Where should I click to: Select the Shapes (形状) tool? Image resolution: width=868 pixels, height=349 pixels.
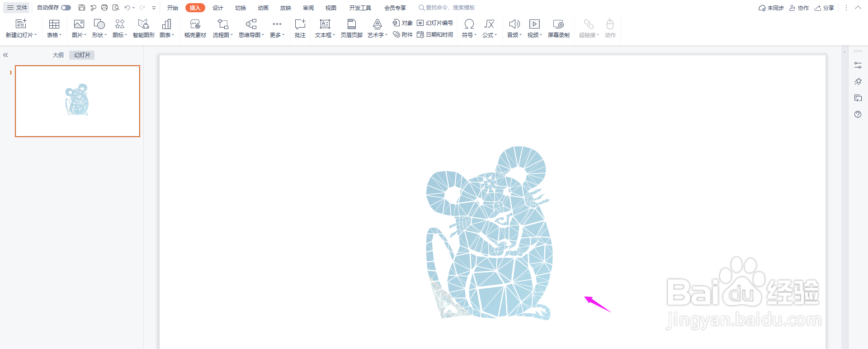pos(99,24)
